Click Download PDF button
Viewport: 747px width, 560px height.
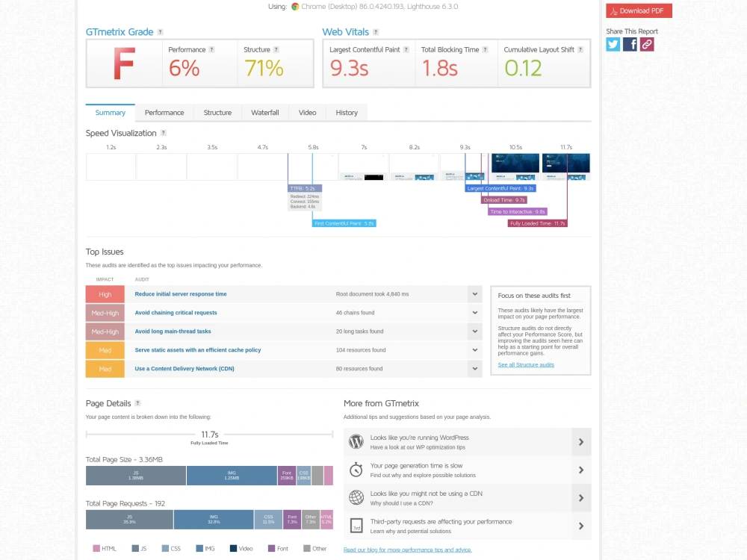pos(639,10)
